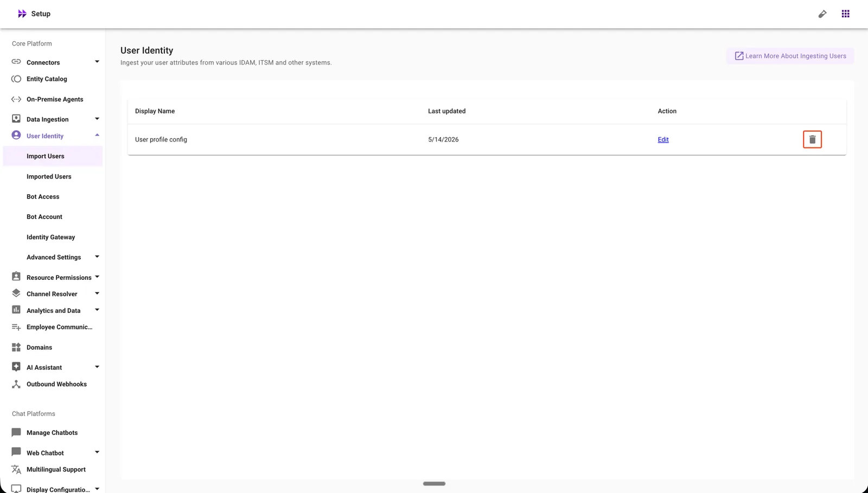Click Edit link for User profile config

[x=663, y=139]
